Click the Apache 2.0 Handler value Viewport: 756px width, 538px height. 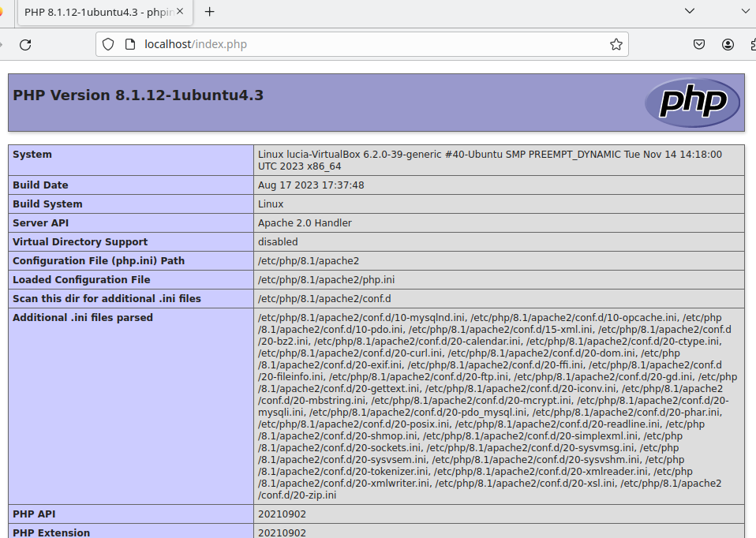click(x=305, y=223)
